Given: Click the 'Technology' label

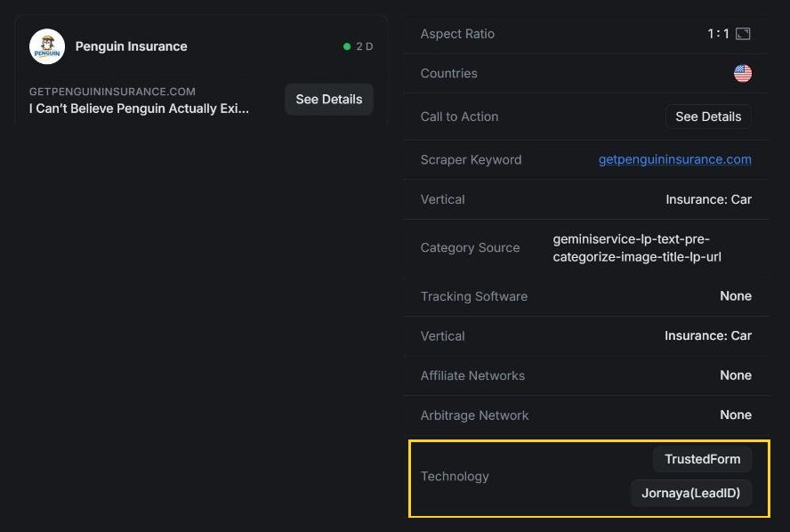Looking at the screenshot, I should [x=455, y=477].
